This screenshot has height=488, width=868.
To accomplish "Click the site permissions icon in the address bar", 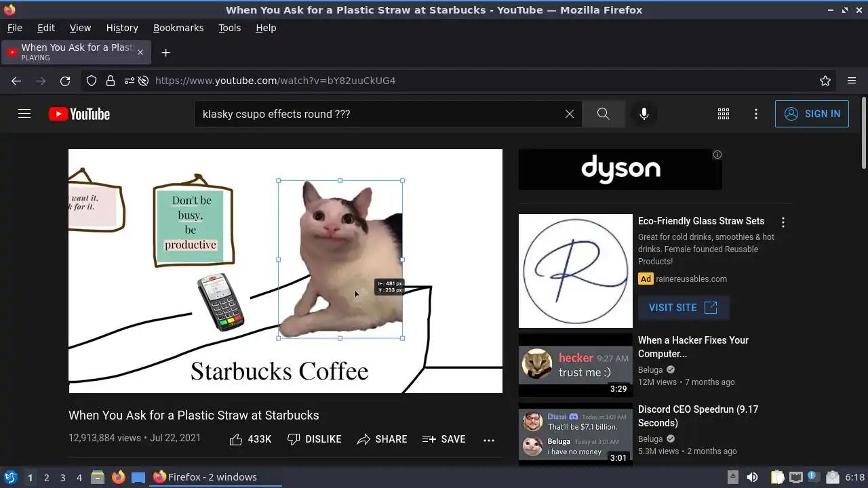I will pos(129,81).
